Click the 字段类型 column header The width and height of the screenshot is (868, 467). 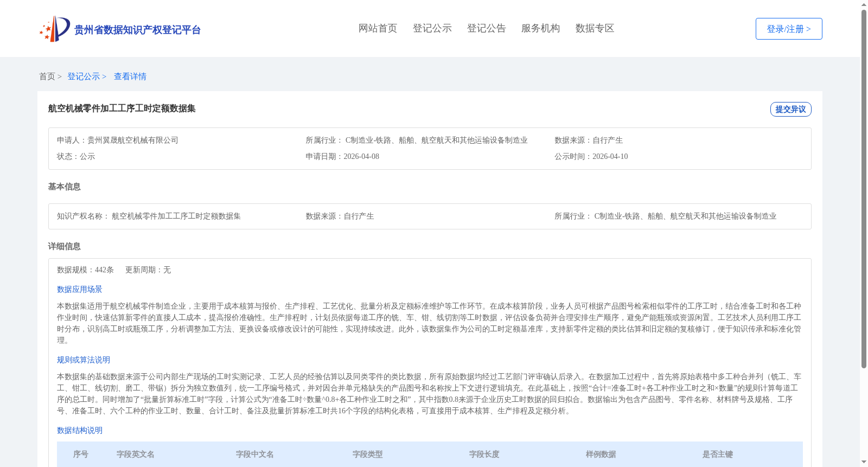(368, 454)
